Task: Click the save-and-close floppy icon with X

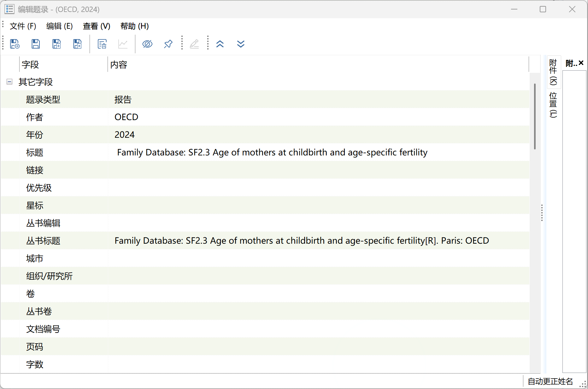Action: 77,44
